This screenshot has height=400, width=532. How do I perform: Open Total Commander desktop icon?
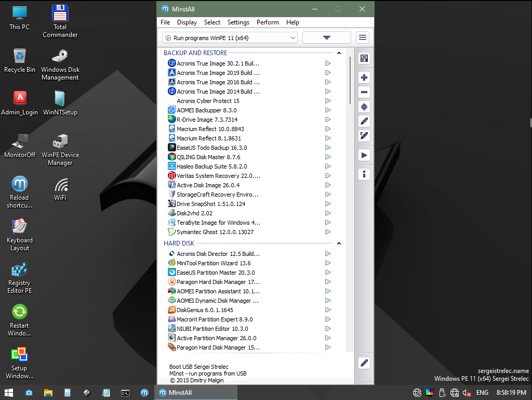pyautogui.click(x=60, y=21)
